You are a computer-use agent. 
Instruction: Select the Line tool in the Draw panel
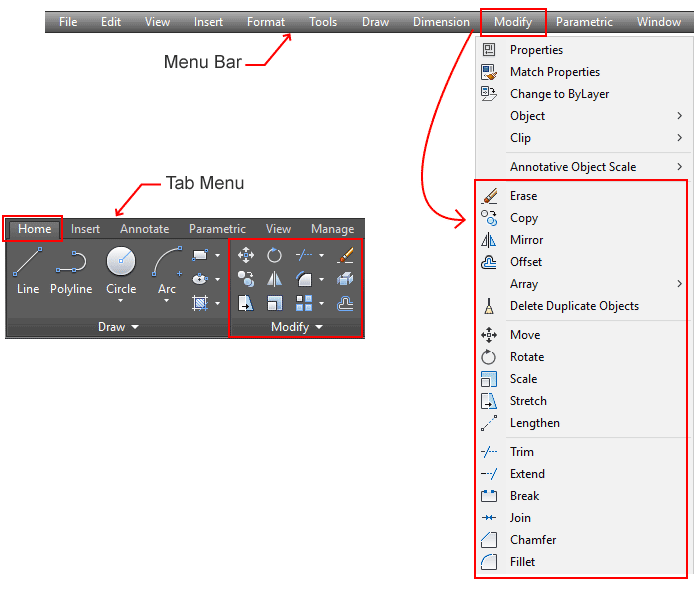pos(28,271)
